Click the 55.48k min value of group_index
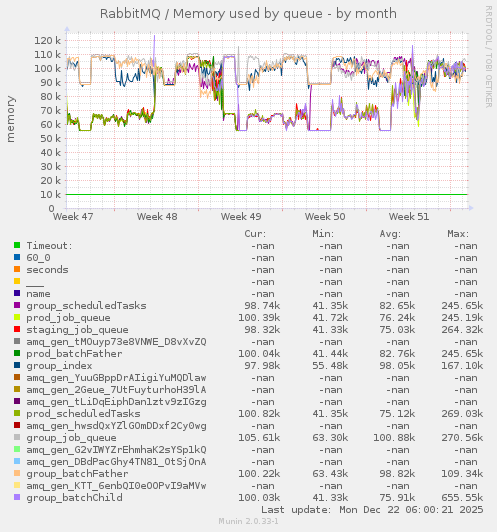Viewport: 497px width, 532px height. [x=330, y=366]
